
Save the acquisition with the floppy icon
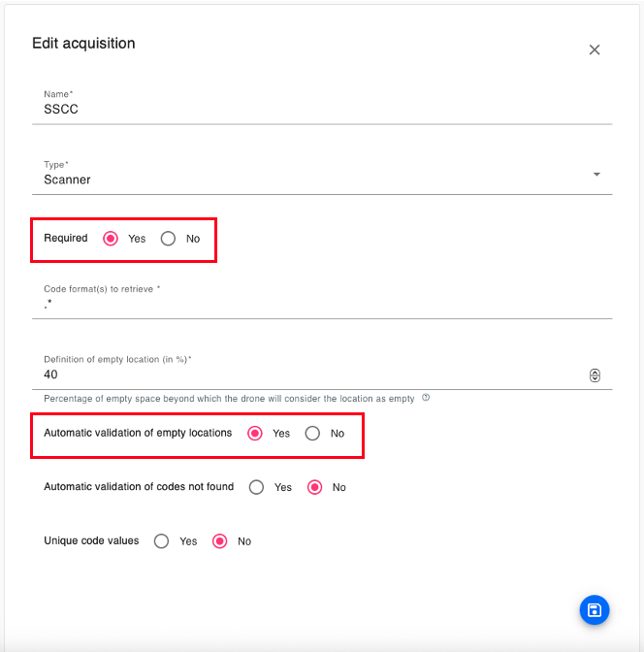coord(595,610)
